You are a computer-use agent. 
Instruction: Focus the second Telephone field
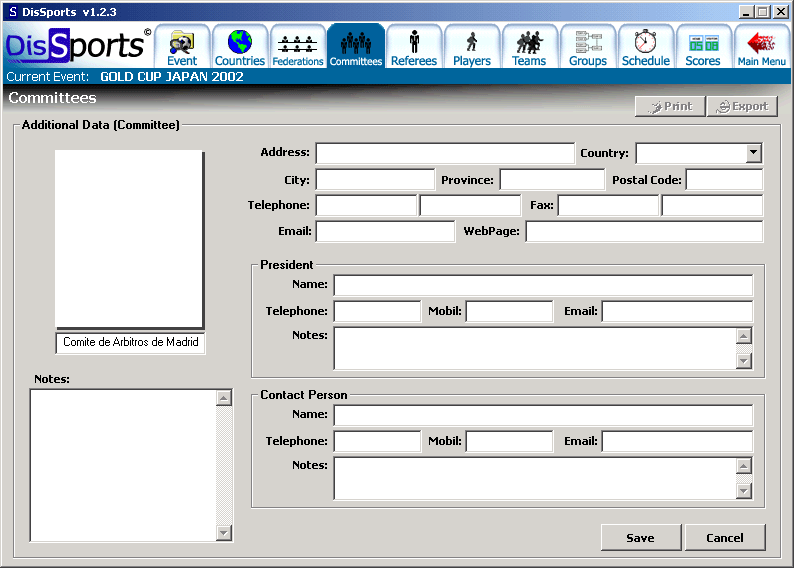click(470, 206)
